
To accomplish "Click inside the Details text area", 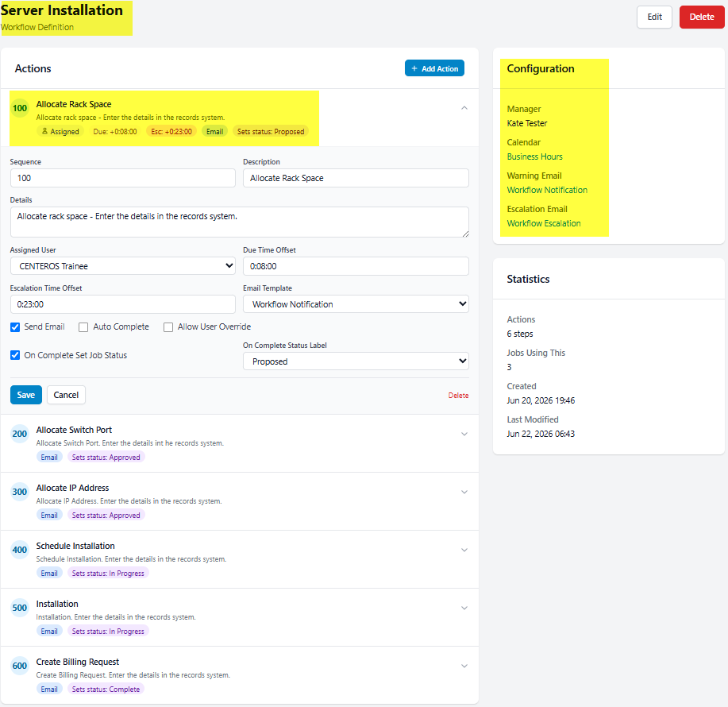I will coord(240,222).
